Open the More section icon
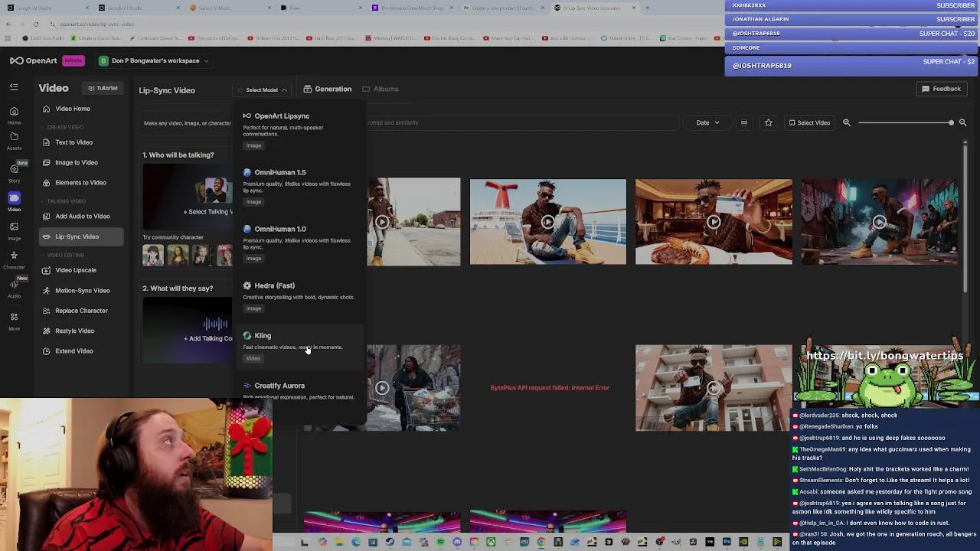980x551 pixels. point(14,321)
